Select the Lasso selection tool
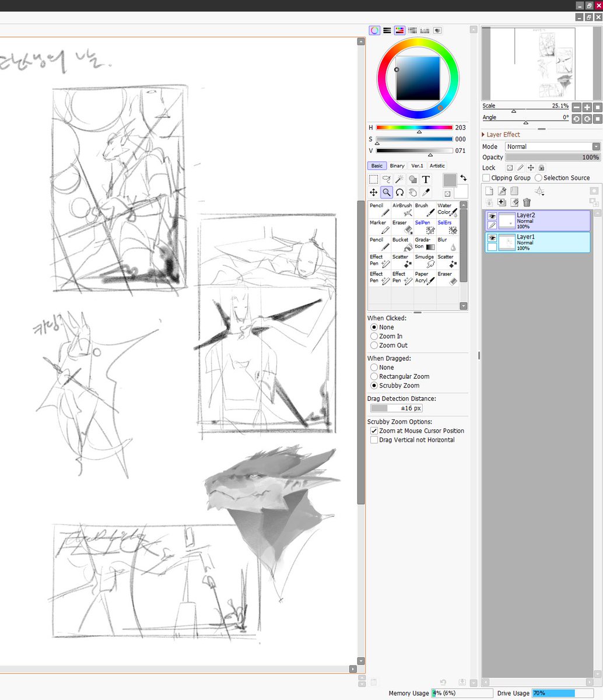Screen dimensions: 603x700 386,179
